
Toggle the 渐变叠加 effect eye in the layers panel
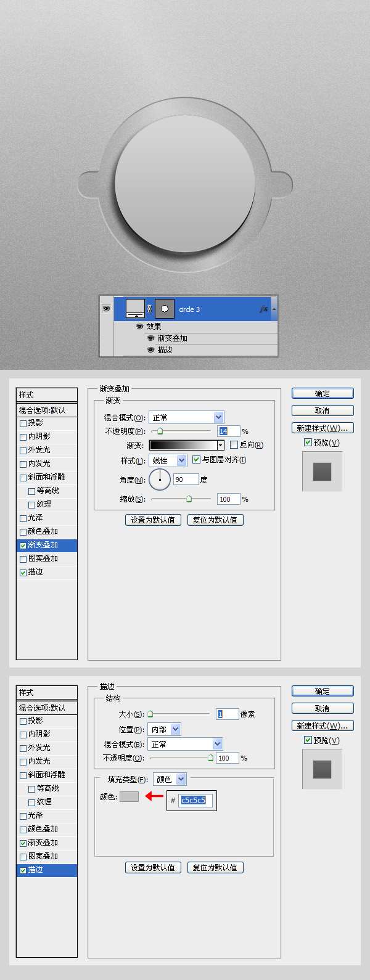tap(150, 338)
